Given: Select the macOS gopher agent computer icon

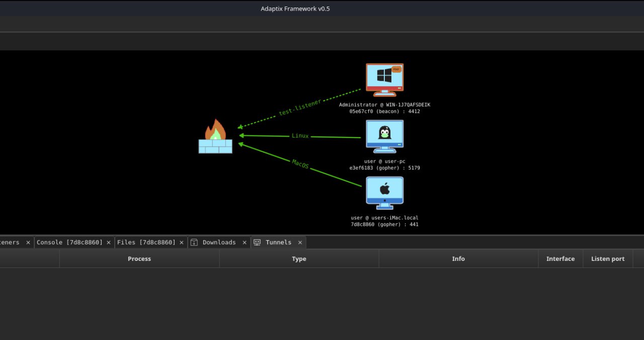Looking at the screenshot, I should 384,193.
